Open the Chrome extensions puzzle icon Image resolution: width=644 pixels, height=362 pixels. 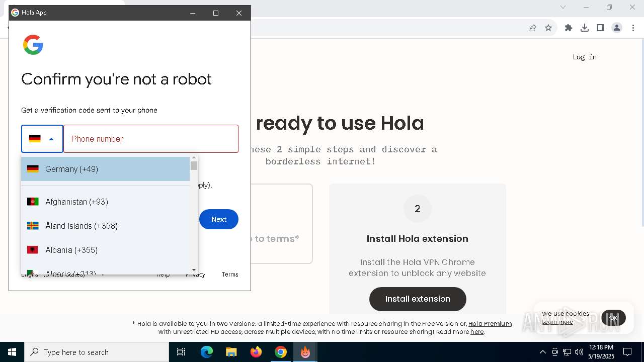coord(569,28)
